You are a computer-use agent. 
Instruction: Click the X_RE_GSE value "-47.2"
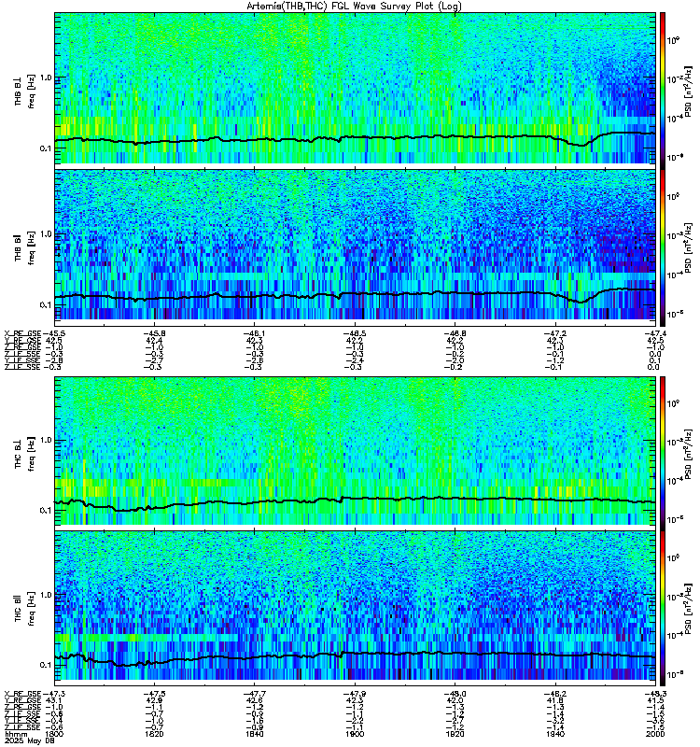[555, 333]
